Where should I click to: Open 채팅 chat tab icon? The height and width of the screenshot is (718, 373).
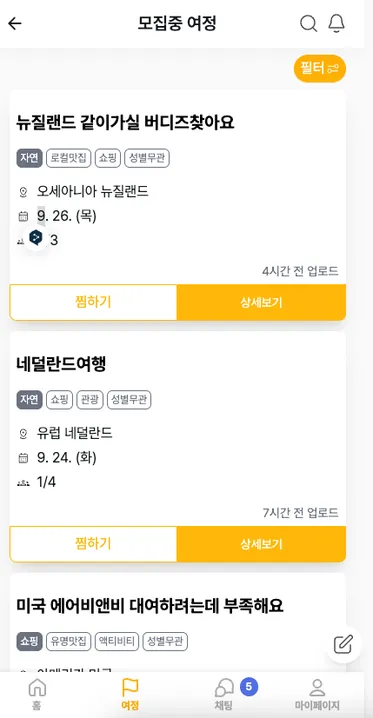(224, 694)
